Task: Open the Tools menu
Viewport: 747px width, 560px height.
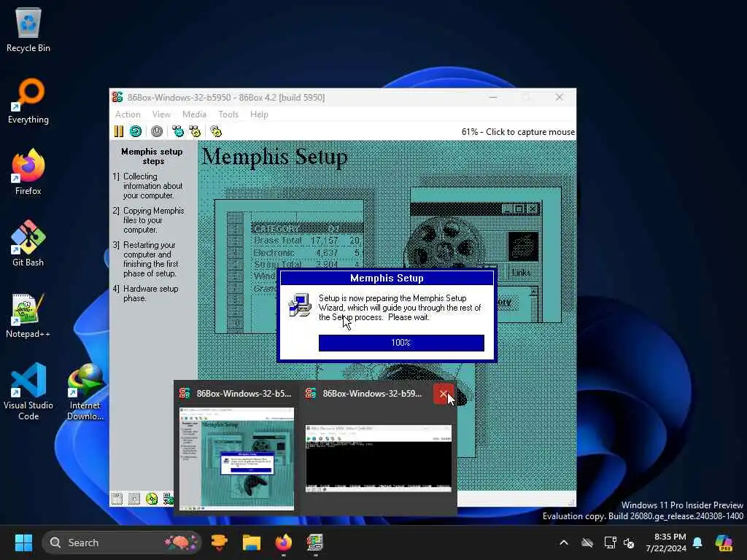Action: [x=228, y=114]
